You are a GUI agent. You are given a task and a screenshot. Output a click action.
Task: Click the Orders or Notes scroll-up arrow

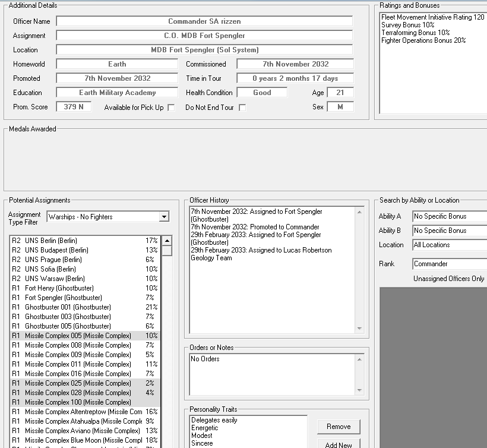tap(359, 359)
